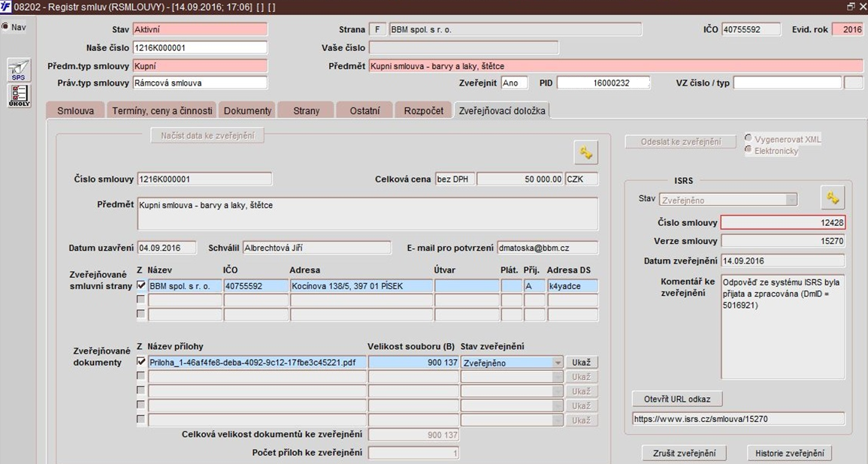Check the last document row checkbox
The height and width of the screenshot is (464, 868).
[x=141, y=419]
